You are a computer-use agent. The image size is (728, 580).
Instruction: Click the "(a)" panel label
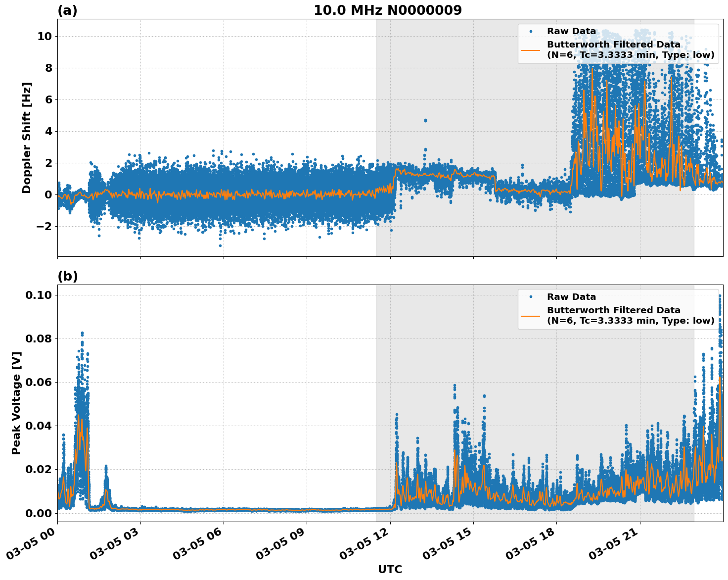[x=67, y=10]
